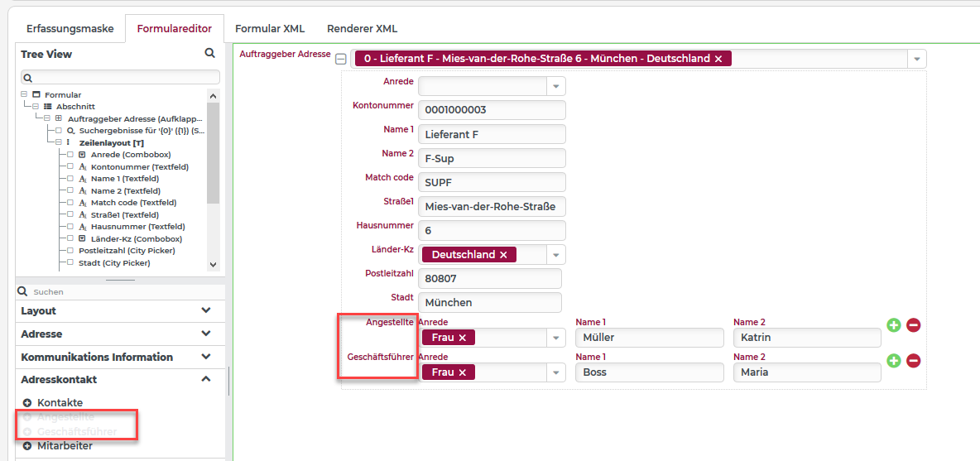Collapse the Zeilenlayout [T] tree node
The width and height of the screenshot is (980, 461).
(x=58, y=142)
